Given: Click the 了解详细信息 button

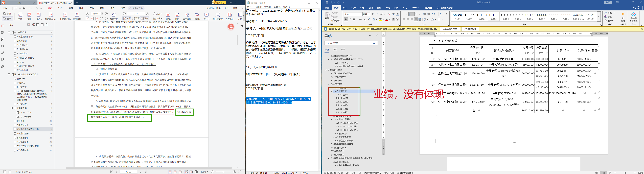Looking at the screenshot, I should coord(470,29).
